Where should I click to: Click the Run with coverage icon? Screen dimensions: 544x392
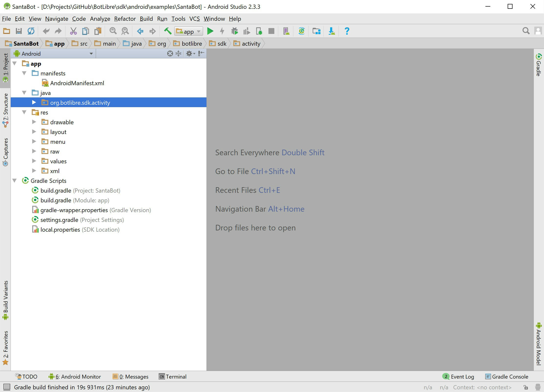[x=247, y=31]
